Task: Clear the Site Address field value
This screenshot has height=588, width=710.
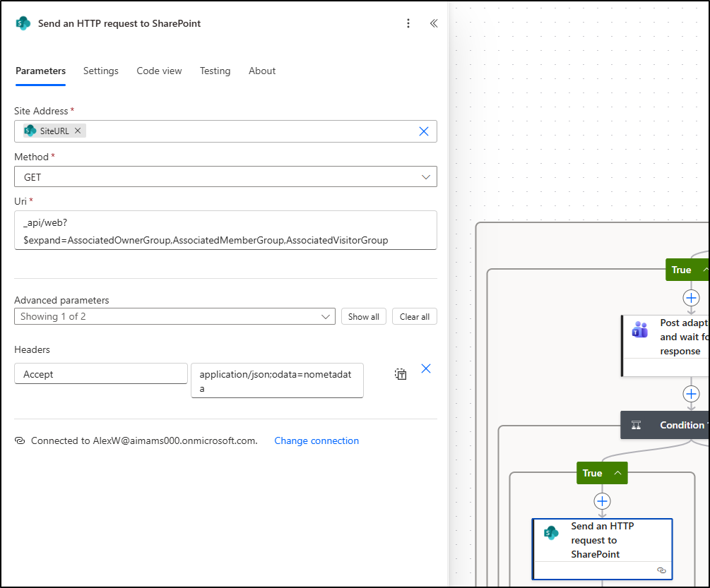Action: (x=424, y=131)
